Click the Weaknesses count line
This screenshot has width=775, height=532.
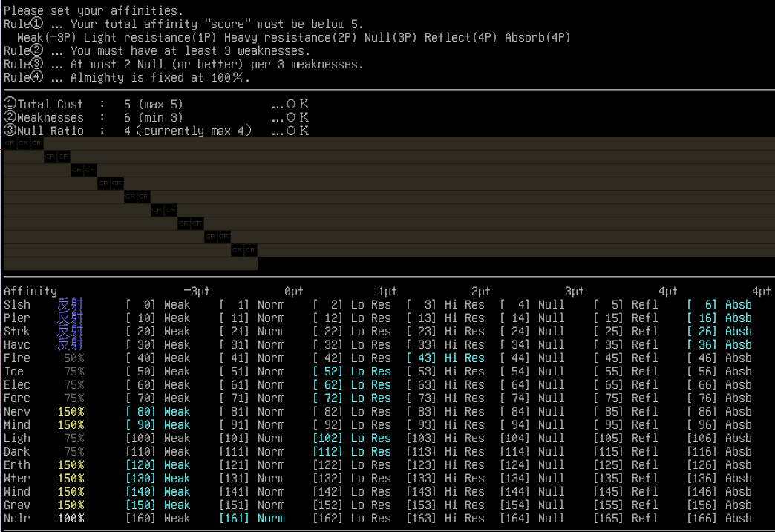pyautogui.click(x=156, y=117)
